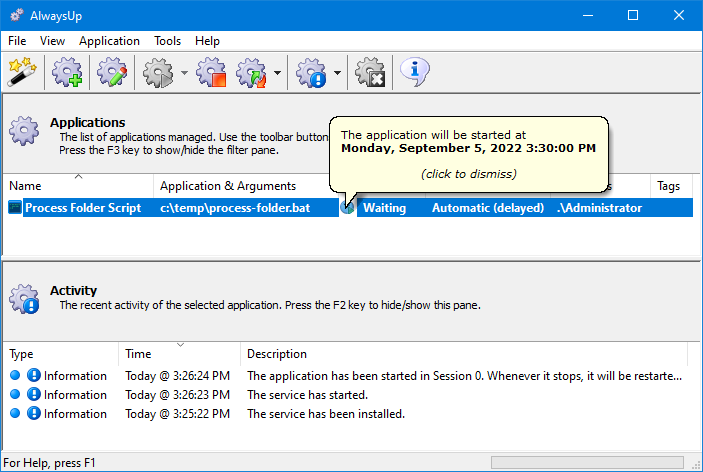The height and width of the screenshot is (472, 703).
Task: Sort activity by Type column
Action: point(61,354)
